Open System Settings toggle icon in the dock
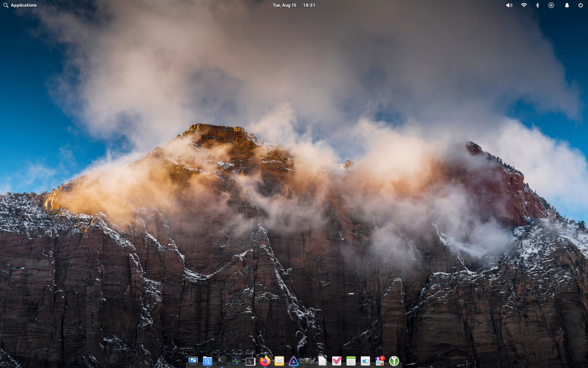The image size is (588, 368). tap(365, 361)
